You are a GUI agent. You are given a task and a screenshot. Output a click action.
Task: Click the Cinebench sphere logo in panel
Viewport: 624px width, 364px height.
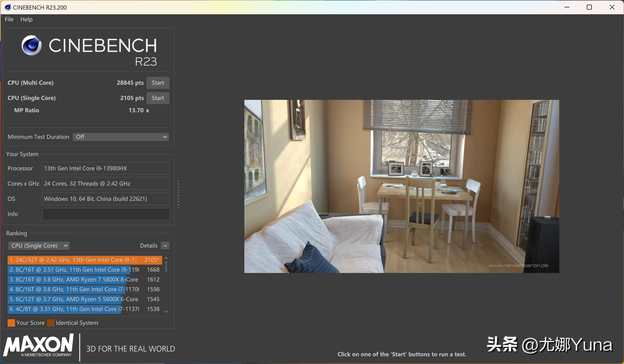point(31,45)
